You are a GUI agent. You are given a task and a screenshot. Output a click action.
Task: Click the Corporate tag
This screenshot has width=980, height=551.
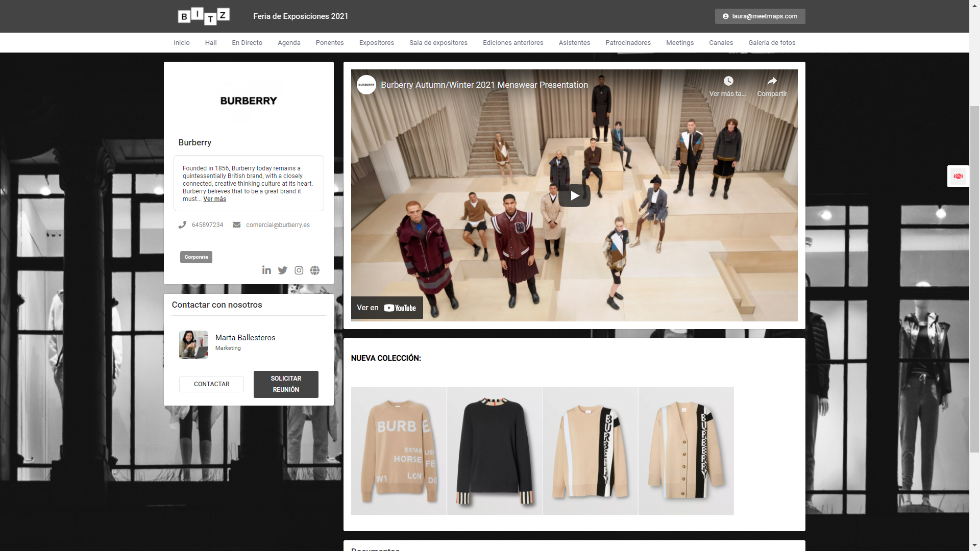(196, 257)
